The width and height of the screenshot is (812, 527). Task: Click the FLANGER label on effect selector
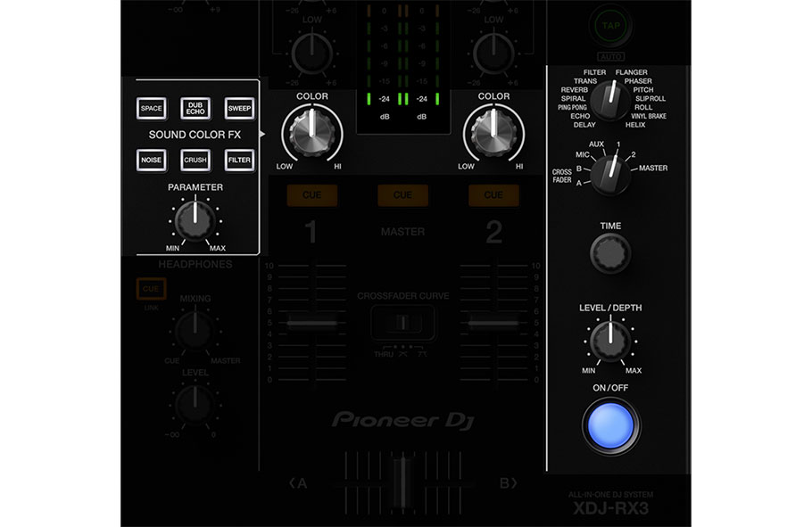tap(631, 72)
